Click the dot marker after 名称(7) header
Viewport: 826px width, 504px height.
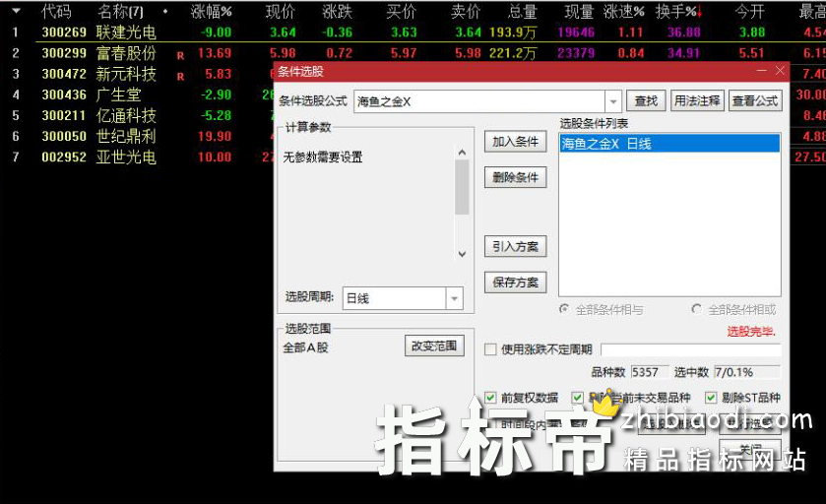pos(165,11)
